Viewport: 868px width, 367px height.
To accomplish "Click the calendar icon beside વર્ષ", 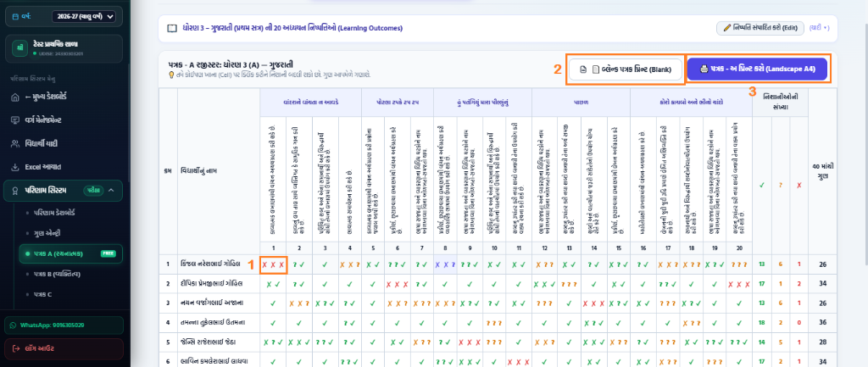I will (x=15, y=17).
